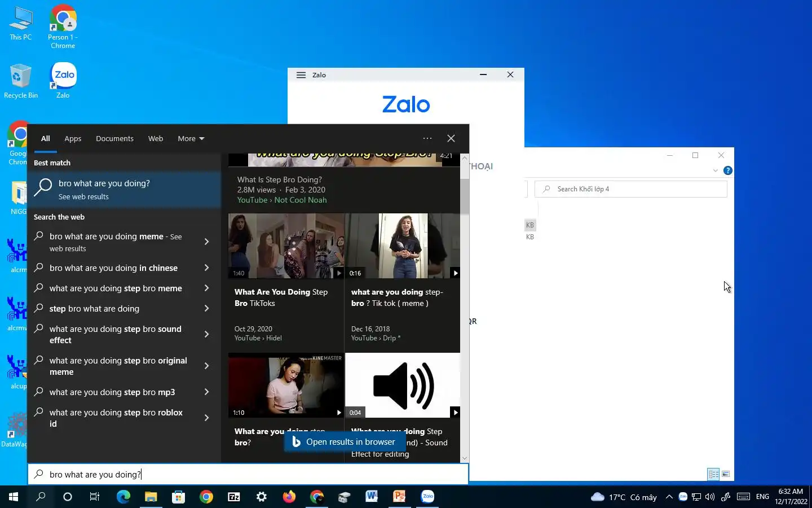Open Word from the taskbar
The image size is (812, 508).
pyautogui.click(x=372, y=497)
